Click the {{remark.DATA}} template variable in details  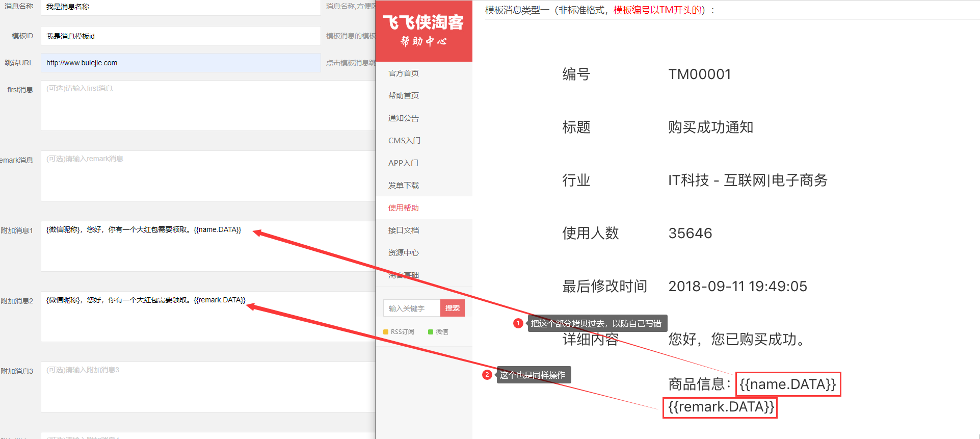(720, 407)
